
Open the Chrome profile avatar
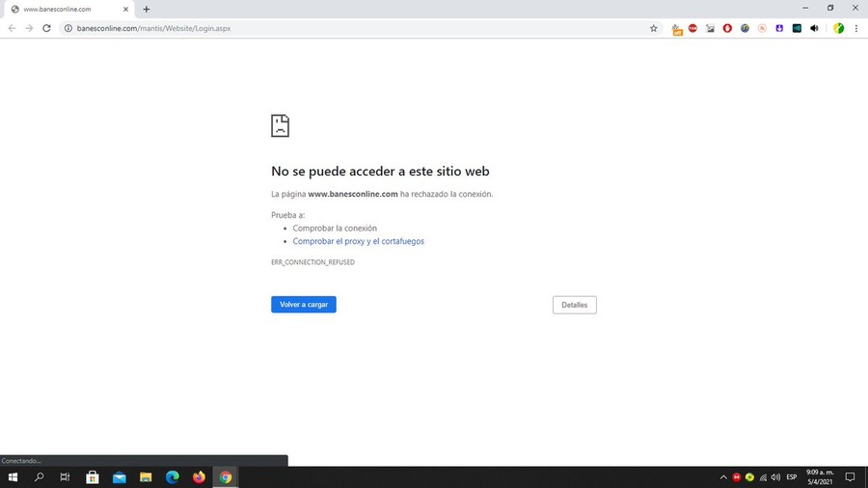tap(839, 28)
